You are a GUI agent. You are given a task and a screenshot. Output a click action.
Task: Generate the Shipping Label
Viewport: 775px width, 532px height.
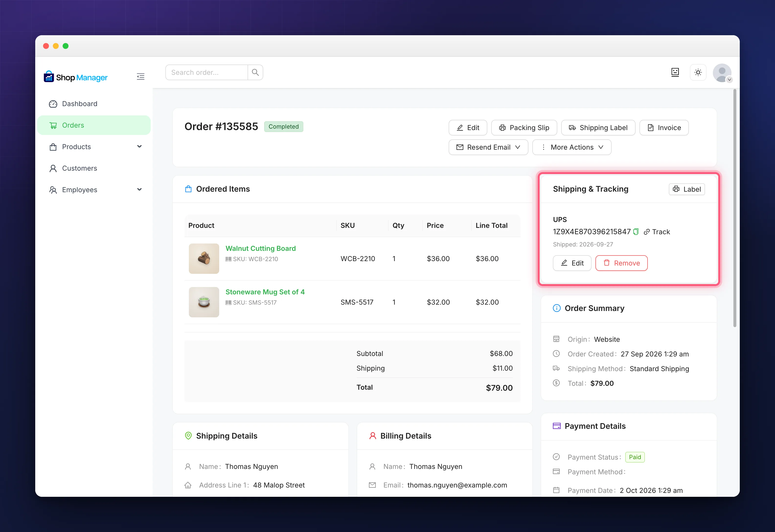[x=598, y=128]
